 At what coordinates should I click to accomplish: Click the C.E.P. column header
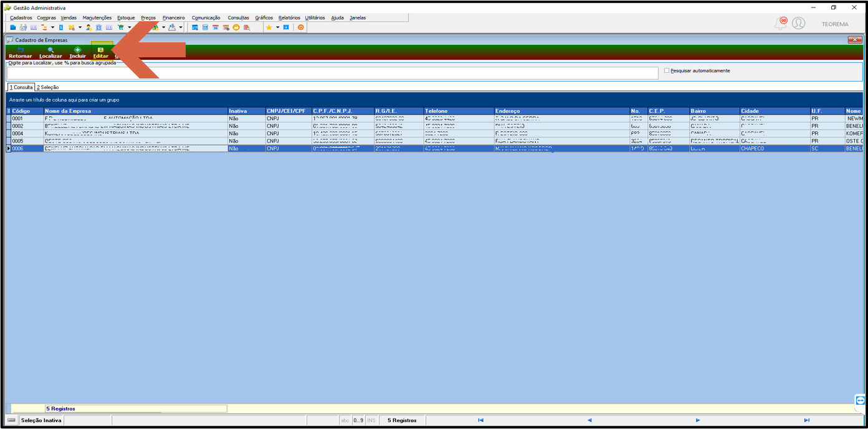click(668, 111)
